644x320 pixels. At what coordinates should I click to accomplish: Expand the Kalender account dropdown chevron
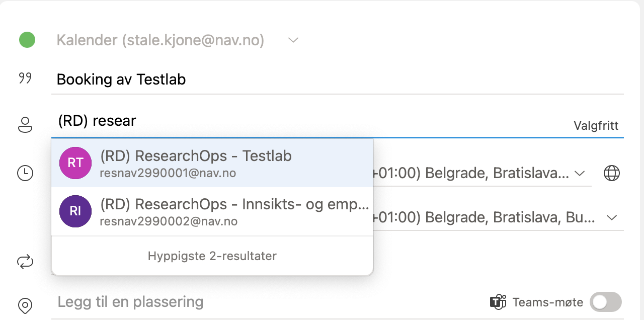coord(293,40)
